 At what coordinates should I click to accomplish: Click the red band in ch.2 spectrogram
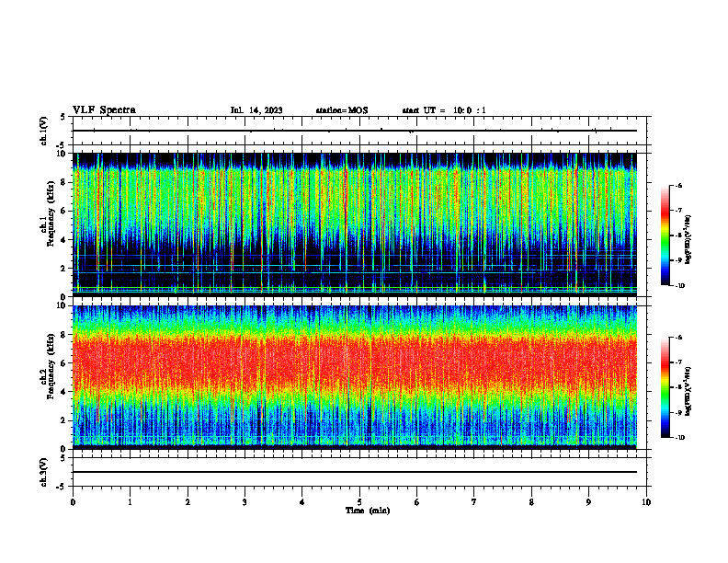[355, 364]
